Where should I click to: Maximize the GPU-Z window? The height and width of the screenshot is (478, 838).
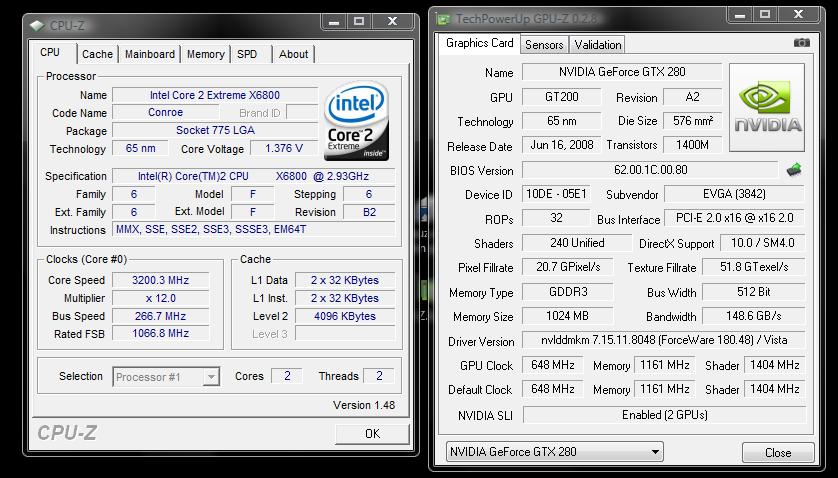(765, 15)
